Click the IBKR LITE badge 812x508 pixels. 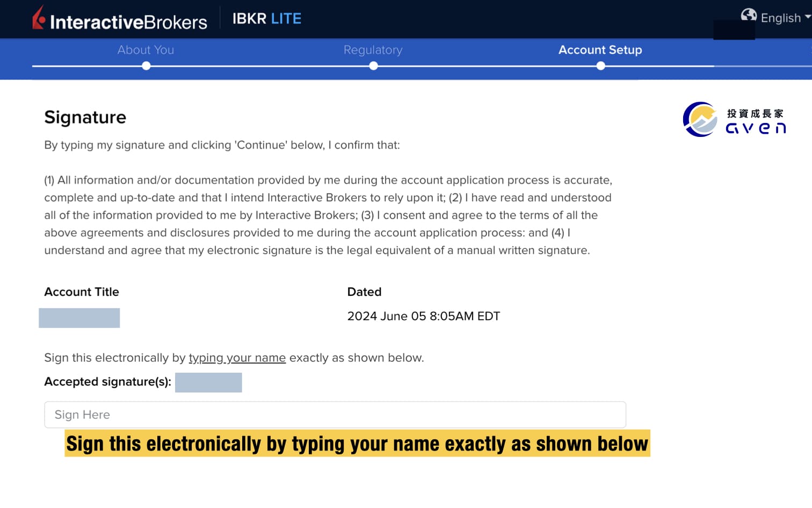(267, 19)
